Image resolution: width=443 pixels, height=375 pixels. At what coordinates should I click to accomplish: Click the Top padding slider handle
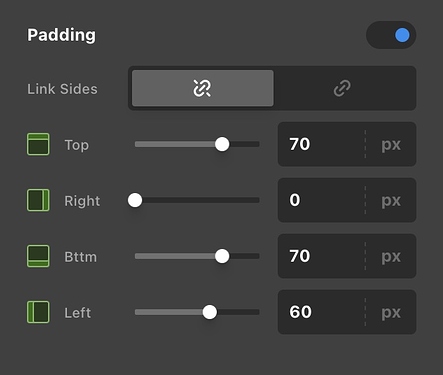[222, 144]
